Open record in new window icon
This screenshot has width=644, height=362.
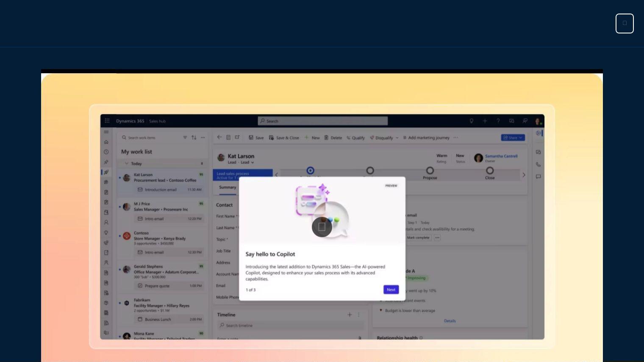click(x=237, y=137)
